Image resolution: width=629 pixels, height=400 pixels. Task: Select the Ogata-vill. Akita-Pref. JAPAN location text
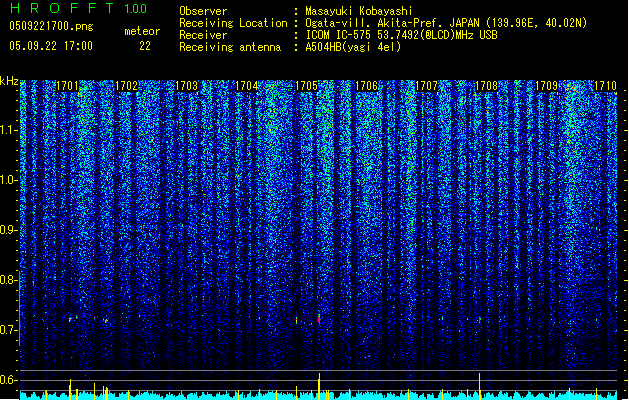point(446,23)
